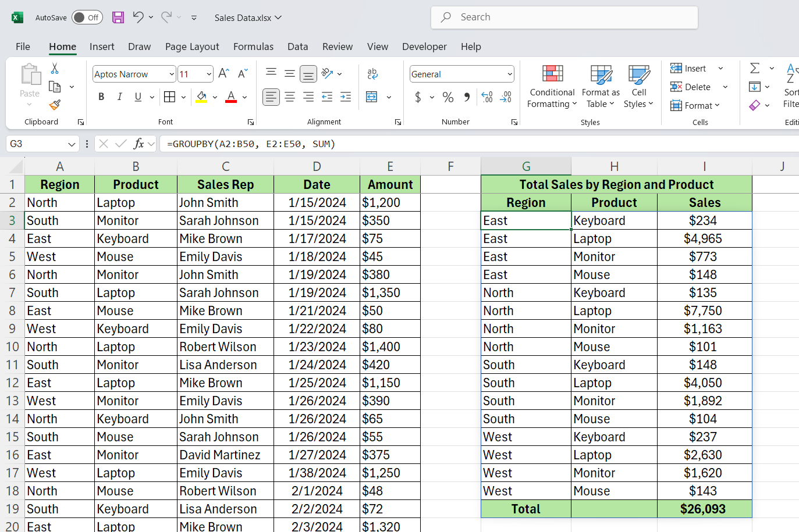Click the Redo arrow icon
This screenshot has height=532, width=799.
[166, 17]
